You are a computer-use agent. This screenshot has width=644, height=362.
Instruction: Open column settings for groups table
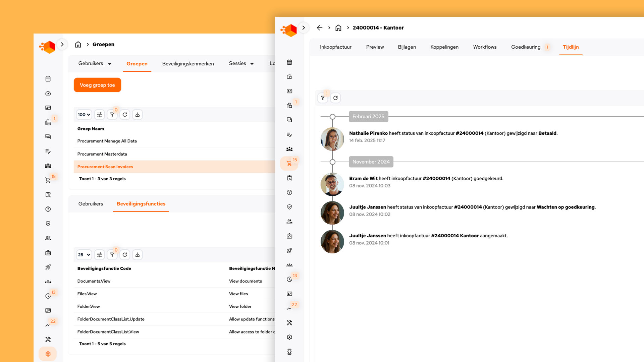(99, 115)
